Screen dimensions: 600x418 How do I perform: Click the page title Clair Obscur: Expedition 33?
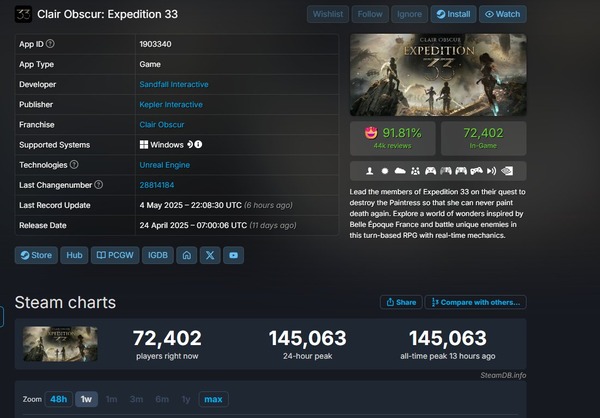point(108,14)
